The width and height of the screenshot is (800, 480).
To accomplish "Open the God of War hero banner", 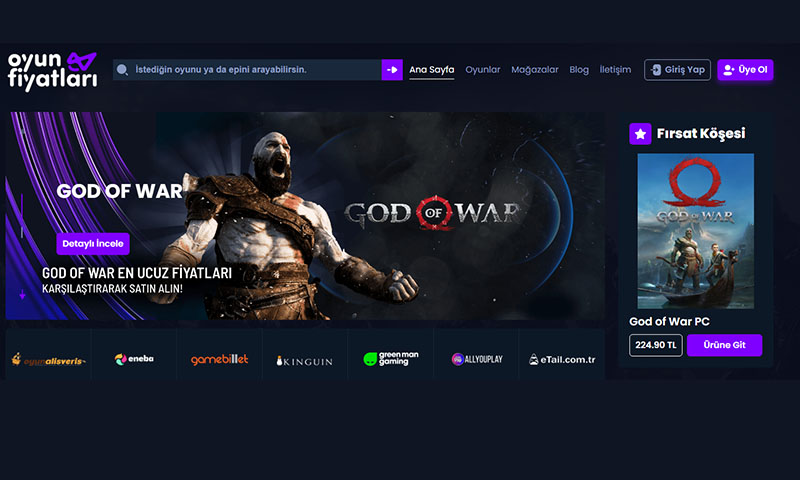I will coord(305,216).
